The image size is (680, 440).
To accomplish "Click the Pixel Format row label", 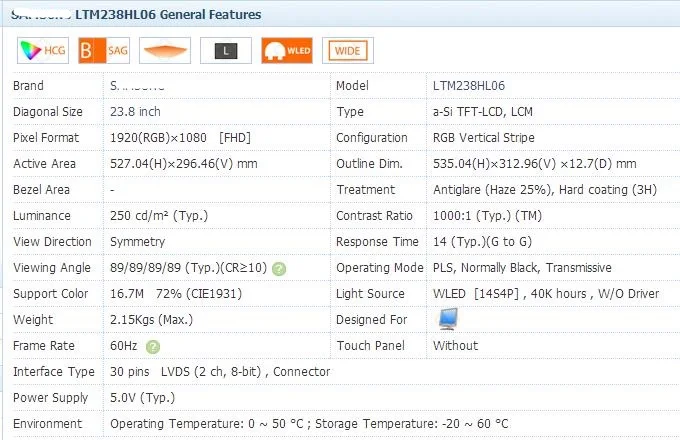I will coord(46,138).
